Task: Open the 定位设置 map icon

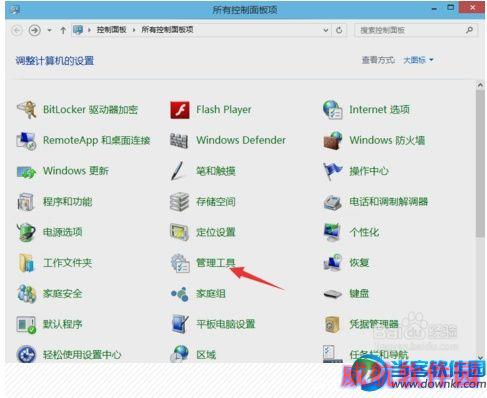Action: point(179,232)
